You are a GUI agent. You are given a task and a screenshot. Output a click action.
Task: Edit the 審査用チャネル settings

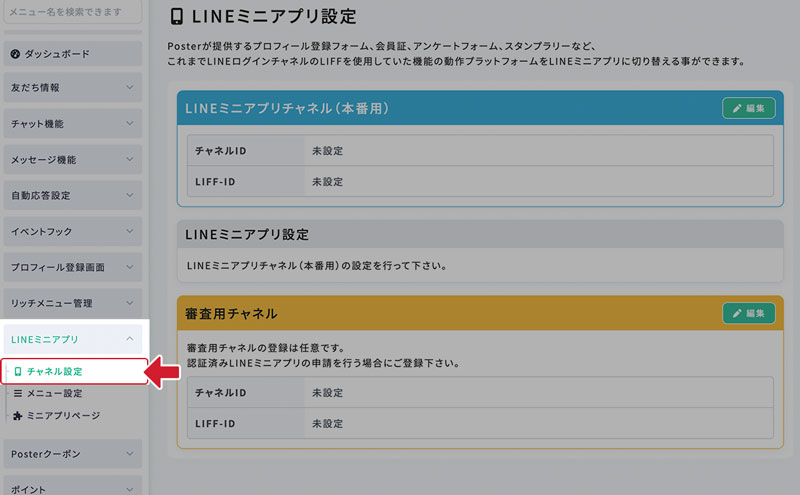click(748, 313)
